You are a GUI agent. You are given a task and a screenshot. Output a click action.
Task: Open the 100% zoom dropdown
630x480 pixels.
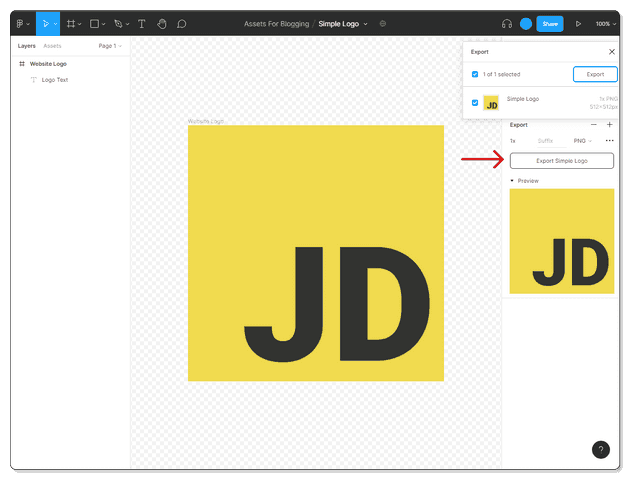point(605,24)
